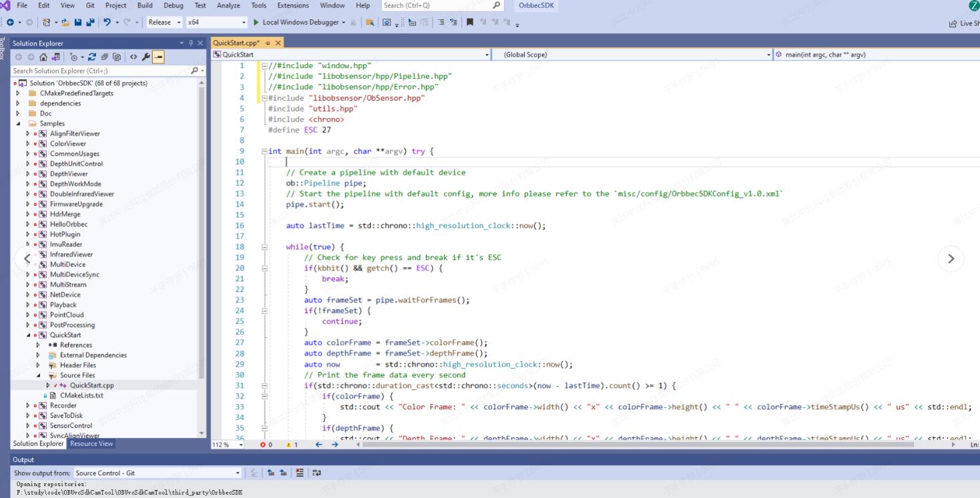The height and width of the screenshot is (498, 980).
Task: Click the Solution Explorer Home icon
Action: pos(43,57)
